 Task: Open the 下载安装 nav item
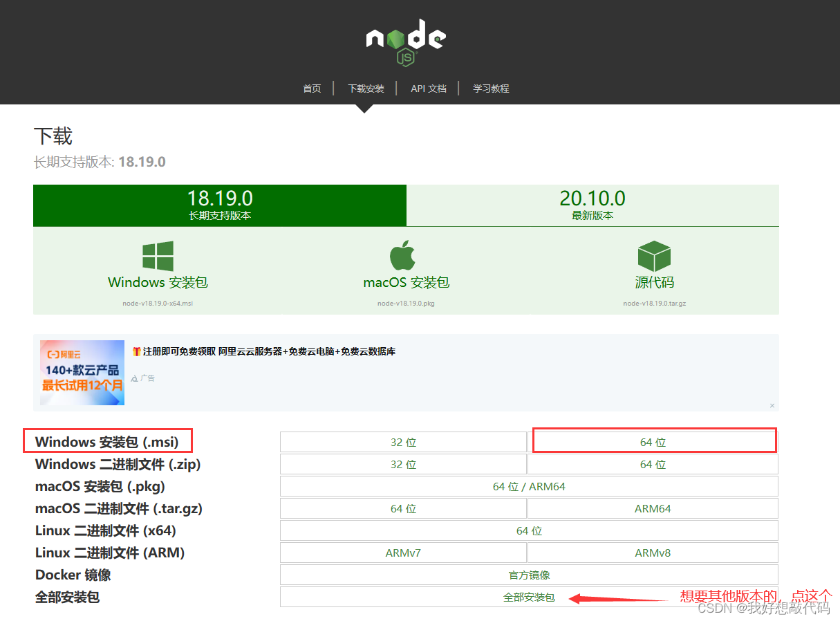click(366, 89)
